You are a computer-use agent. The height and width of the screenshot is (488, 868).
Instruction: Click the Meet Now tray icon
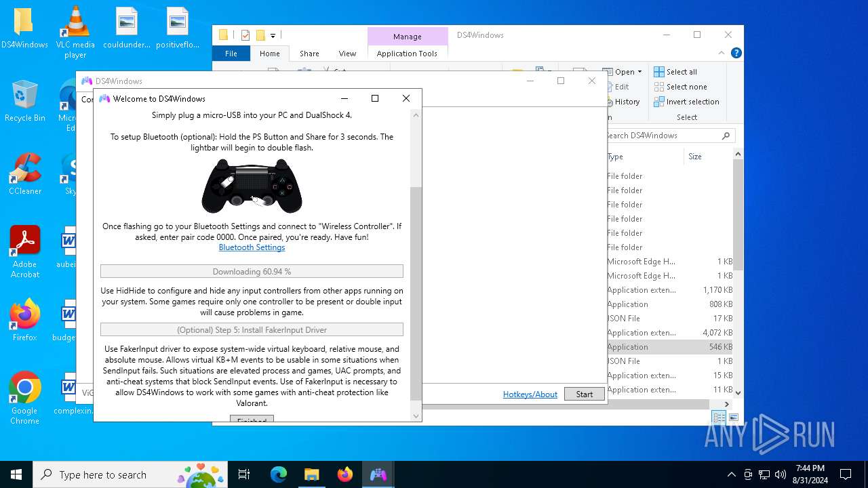coord(748,474)
